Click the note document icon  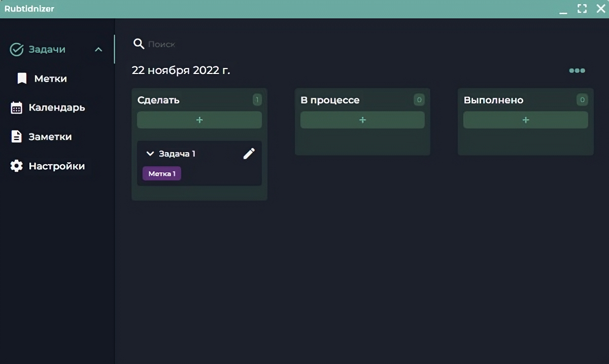coord(17,137)
